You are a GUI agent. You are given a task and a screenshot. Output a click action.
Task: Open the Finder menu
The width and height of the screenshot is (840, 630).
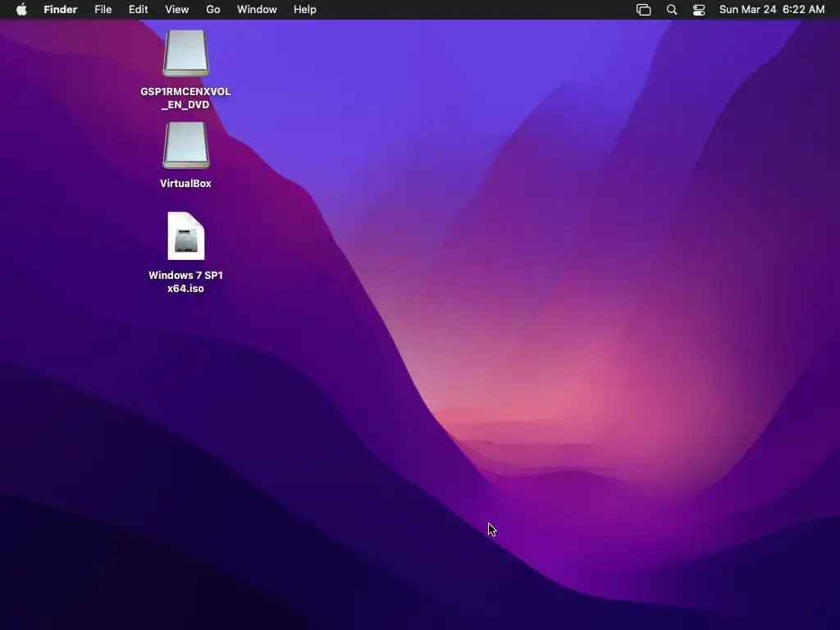[61, 10]
